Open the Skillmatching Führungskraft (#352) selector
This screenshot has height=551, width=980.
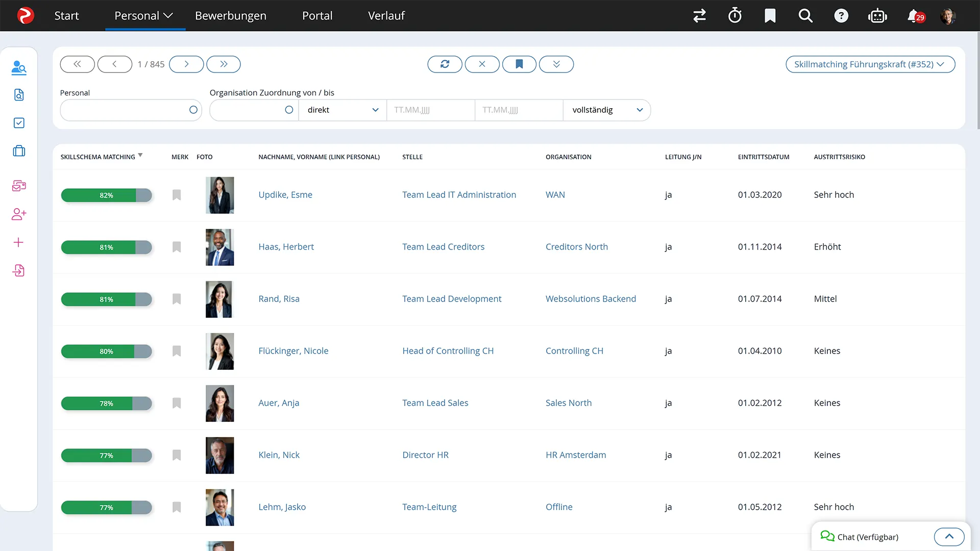point(870,64)
